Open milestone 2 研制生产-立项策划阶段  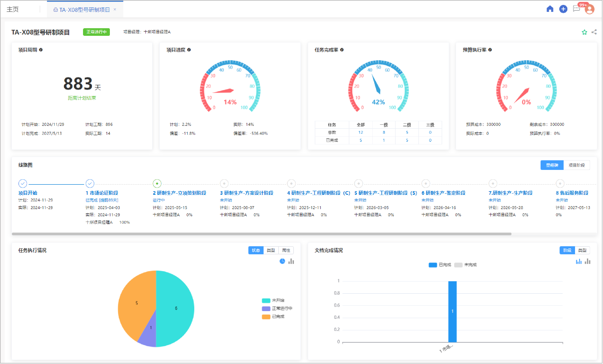[x=179, y=193]
